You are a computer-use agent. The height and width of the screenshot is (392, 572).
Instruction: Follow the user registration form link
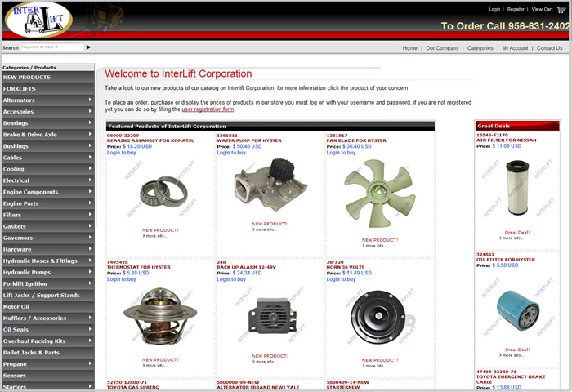pos(208,109)
